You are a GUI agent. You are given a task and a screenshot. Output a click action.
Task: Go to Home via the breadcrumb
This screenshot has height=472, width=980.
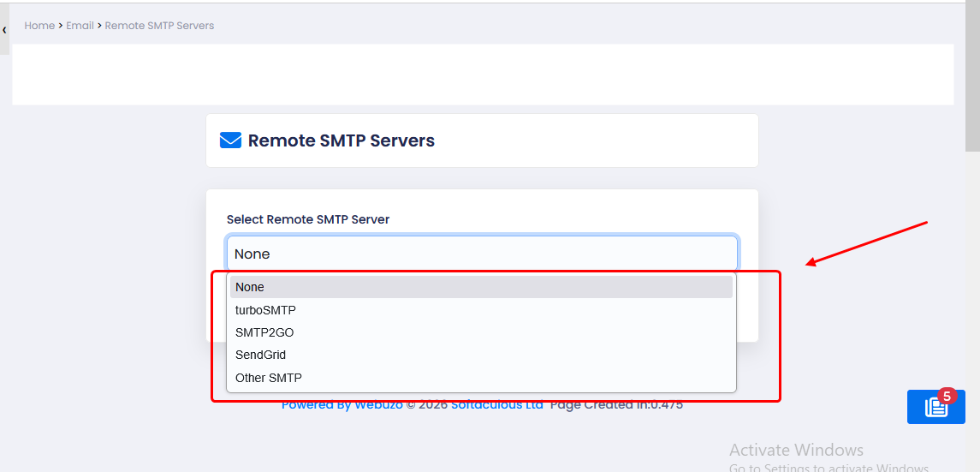(39, 26)
